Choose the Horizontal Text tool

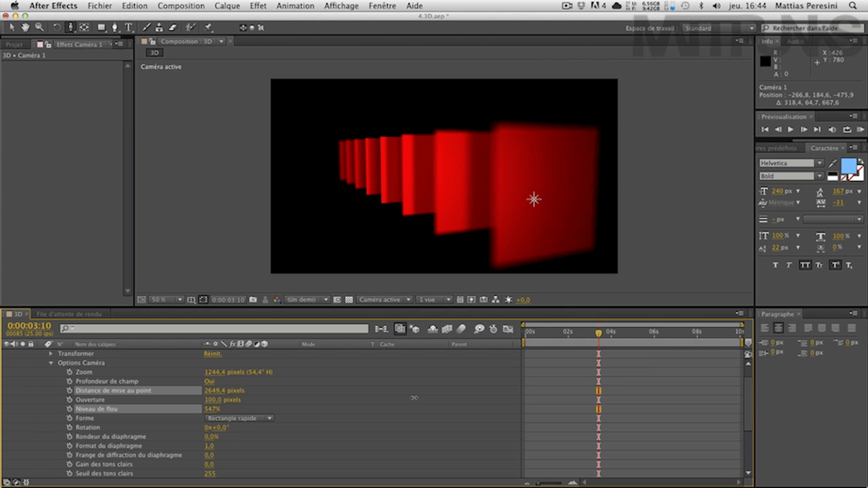[128, 28]
